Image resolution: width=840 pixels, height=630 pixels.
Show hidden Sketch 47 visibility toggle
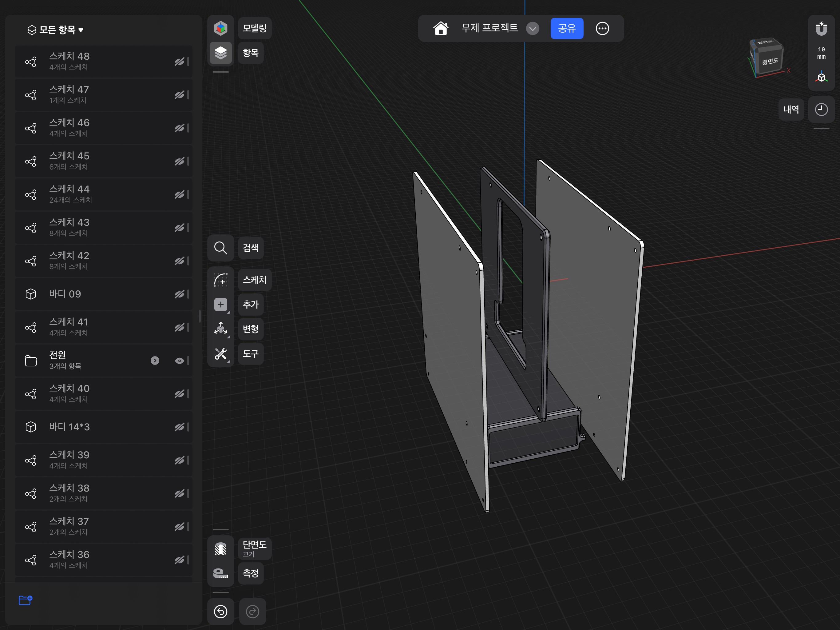click(180, 95)
